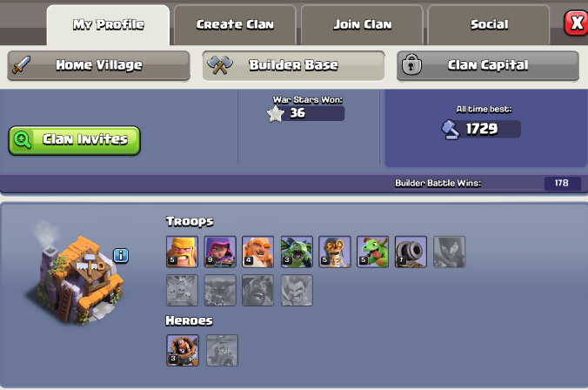Tap the Bomber troop icon

click(335, 252)
